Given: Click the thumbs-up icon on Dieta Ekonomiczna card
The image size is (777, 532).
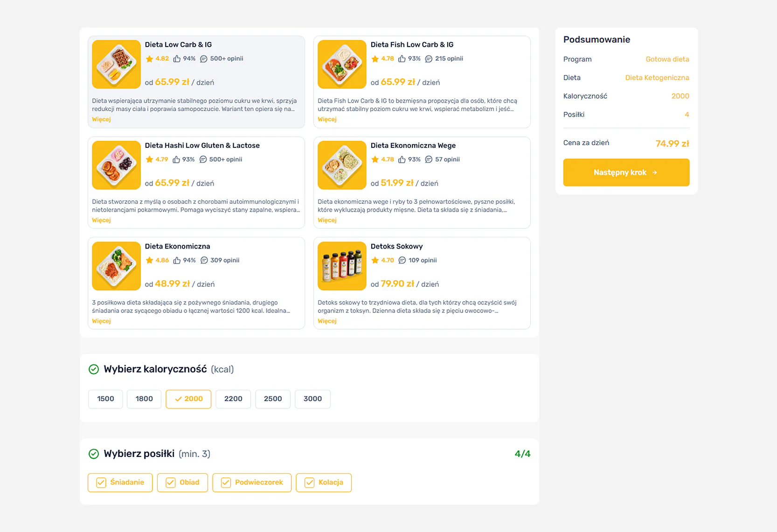Looking at the screenshot, I should click(177, 260).
